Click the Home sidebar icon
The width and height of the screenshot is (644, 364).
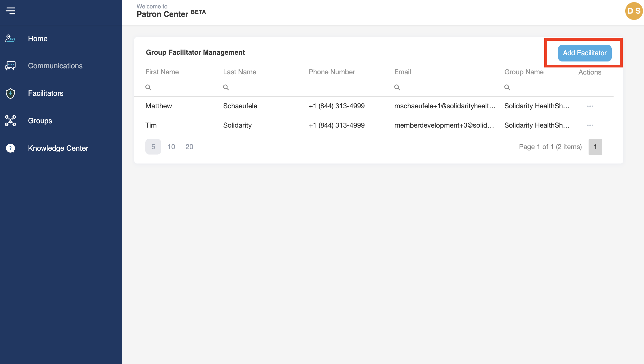pyautogui.click(x=10, y=38)
